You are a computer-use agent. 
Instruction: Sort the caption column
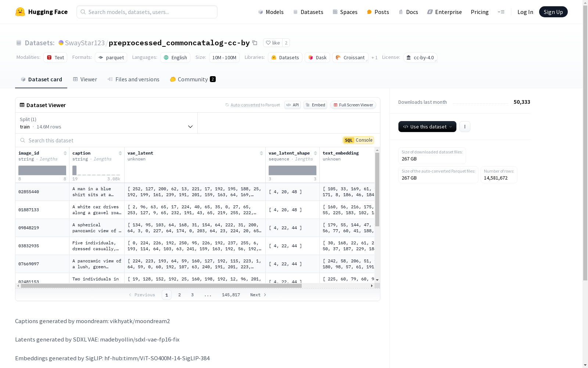pyautogui.click(x=120, y=153)
